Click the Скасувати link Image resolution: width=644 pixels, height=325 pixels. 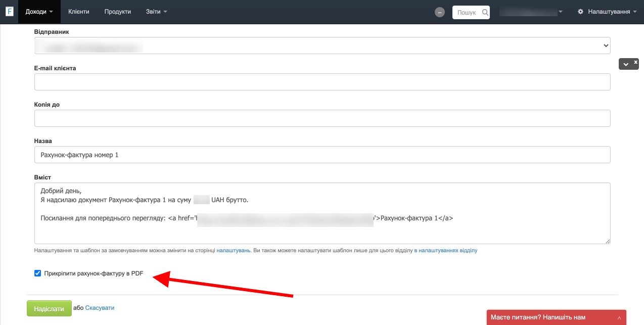click(x=100, y=307)
